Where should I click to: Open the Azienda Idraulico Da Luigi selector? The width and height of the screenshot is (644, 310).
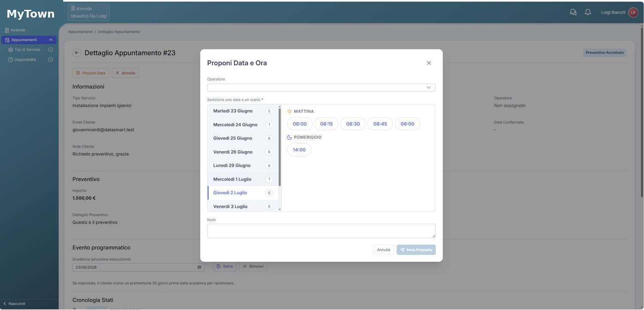(x=88, y=12)
